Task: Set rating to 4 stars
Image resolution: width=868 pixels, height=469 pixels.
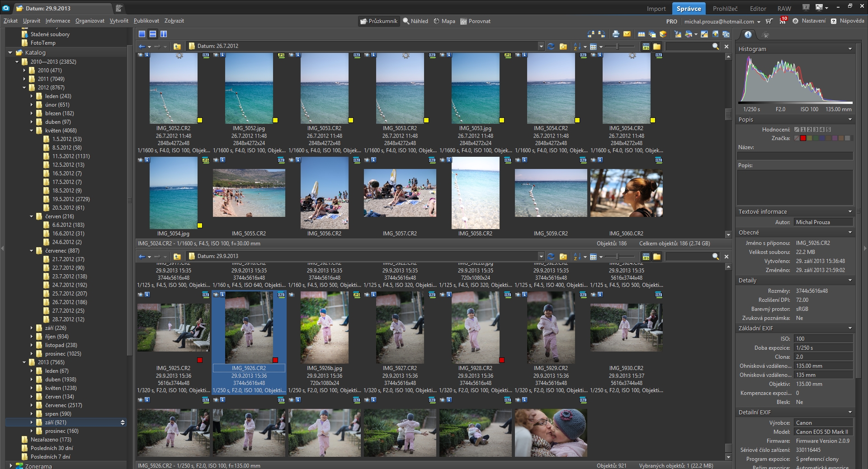Action: [822, 129]
